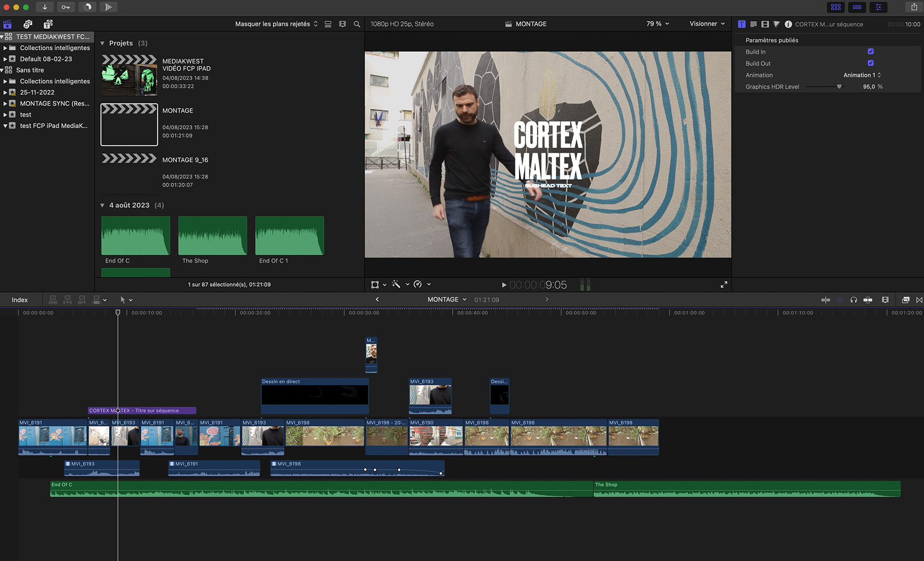Change the Animation 1 popup value
924x561 pixels.
[862, 75]
